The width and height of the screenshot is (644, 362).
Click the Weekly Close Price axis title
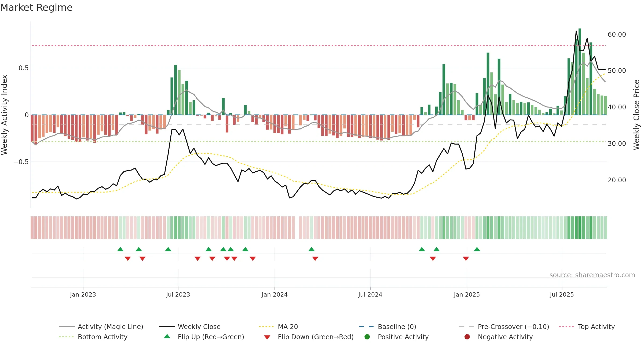[x=636, y=115]
